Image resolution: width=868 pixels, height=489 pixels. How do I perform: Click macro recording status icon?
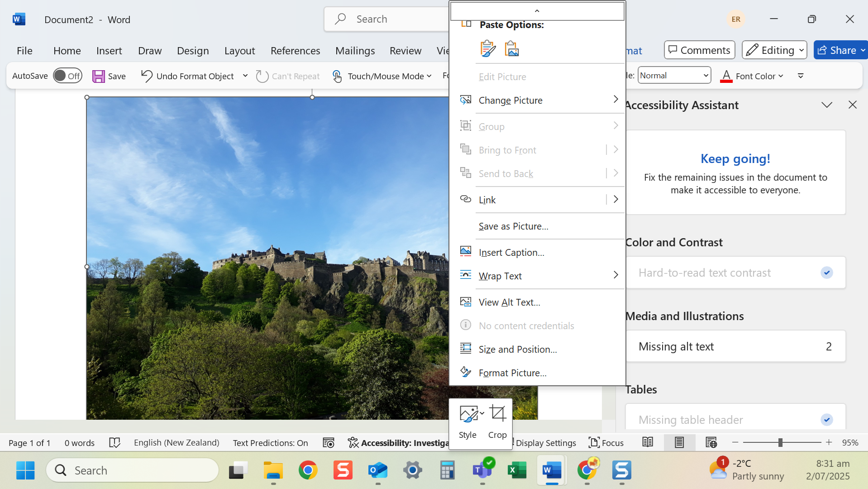[329, 442]
